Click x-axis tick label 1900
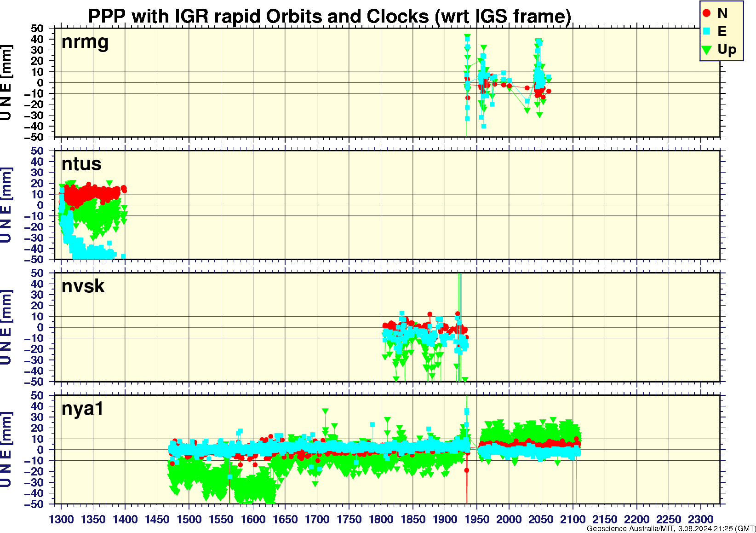Screen dimensions: 756x533 tap(445, 519)
